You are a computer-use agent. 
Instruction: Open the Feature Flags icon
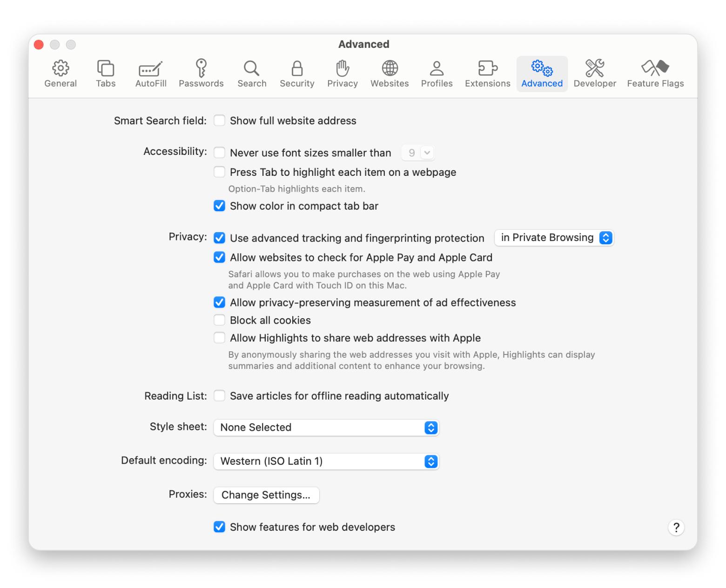coord(655,68)
